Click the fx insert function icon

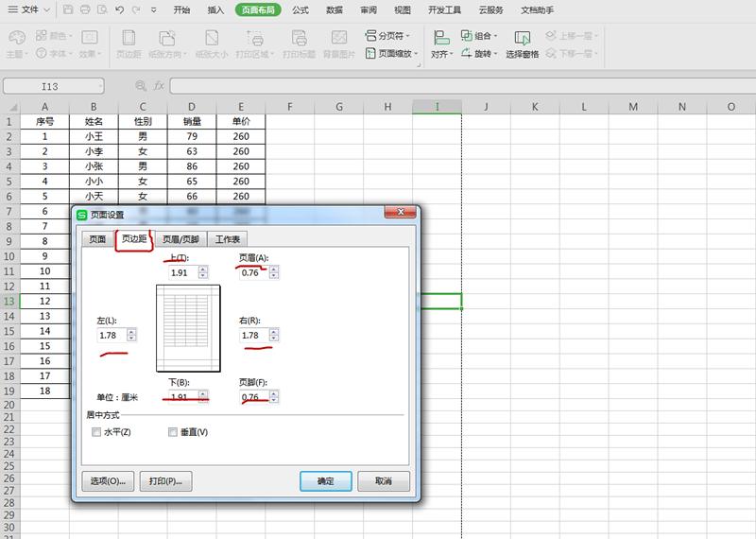[x=159, y=86]
